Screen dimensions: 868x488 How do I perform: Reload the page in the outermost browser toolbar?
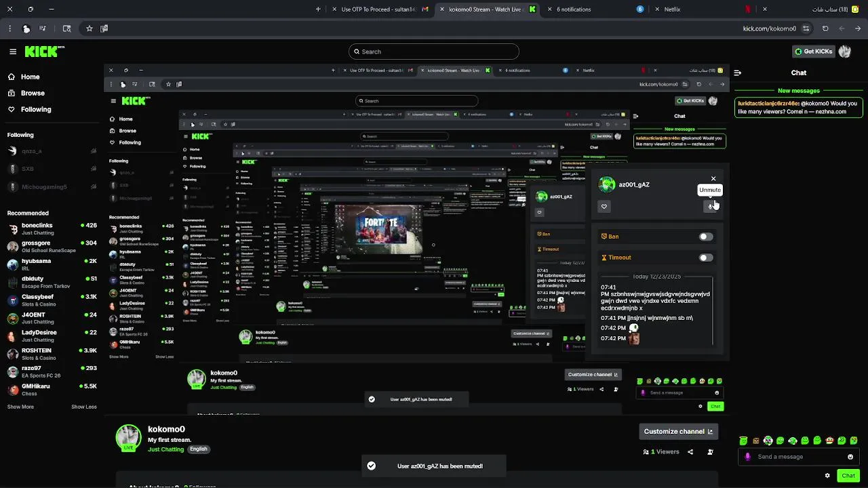[x=825, y=28]
